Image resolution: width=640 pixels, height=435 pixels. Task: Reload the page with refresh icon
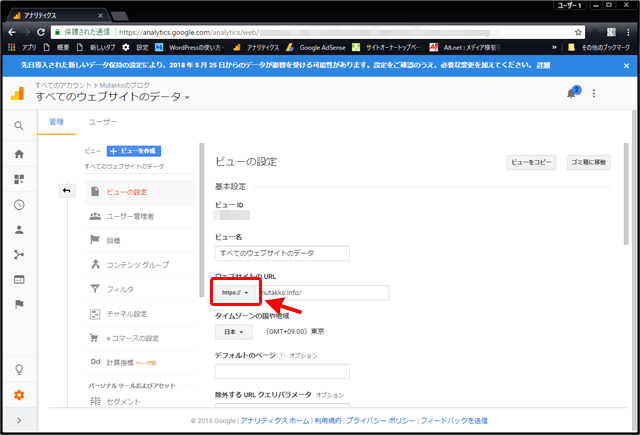point(40,32)
